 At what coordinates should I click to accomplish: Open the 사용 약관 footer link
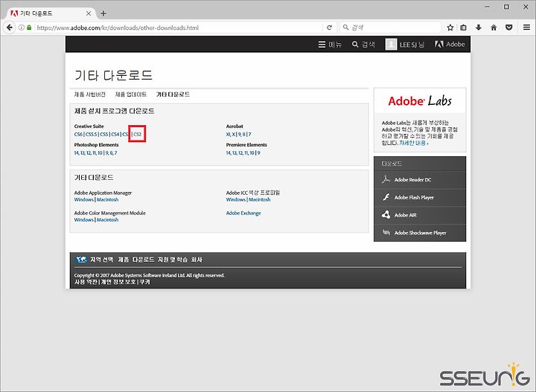(x=86, y=282)
